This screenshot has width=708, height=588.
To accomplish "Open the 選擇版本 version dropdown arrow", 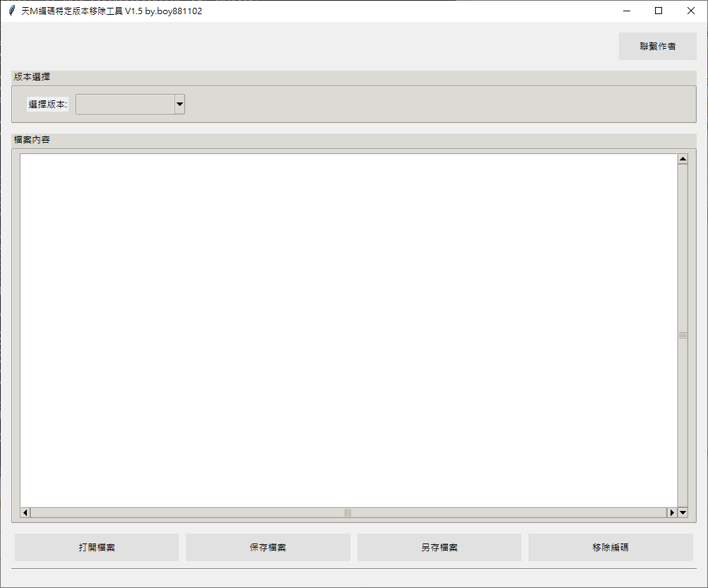I will [179, 105].
